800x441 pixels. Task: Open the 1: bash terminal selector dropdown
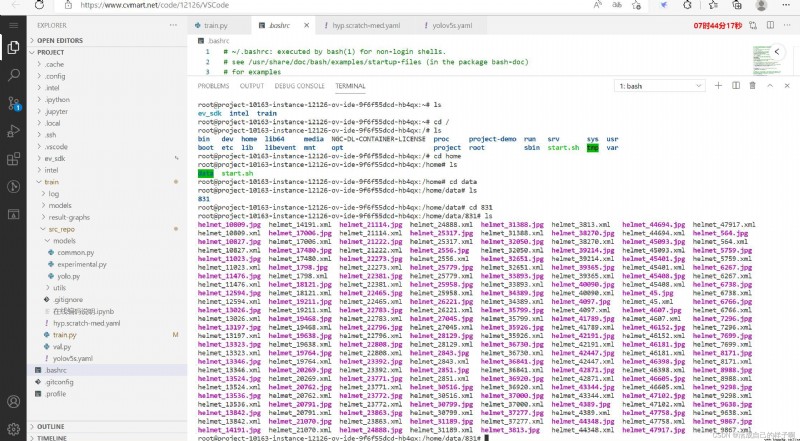click(660, 86)
